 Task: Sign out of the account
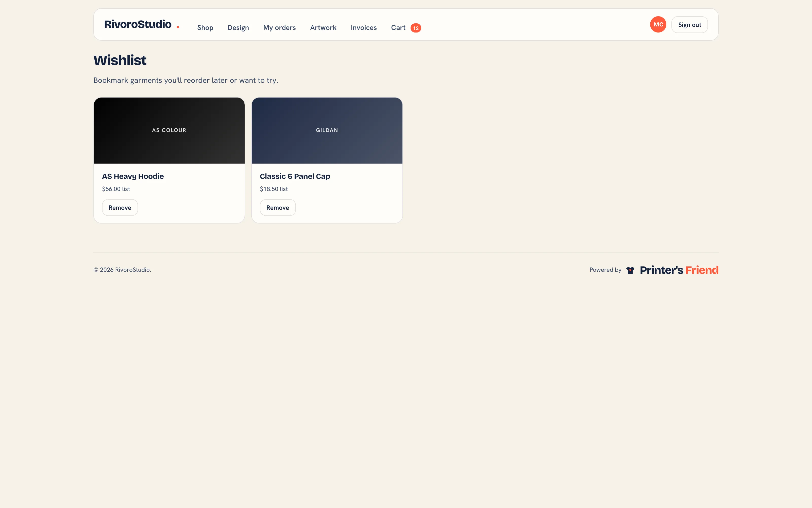point(689,25)
